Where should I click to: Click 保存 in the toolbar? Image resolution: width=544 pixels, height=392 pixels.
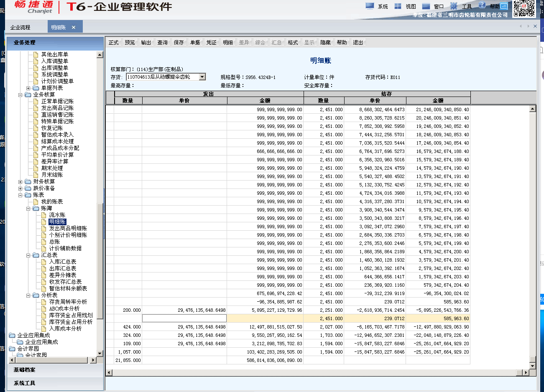point(179,43)
